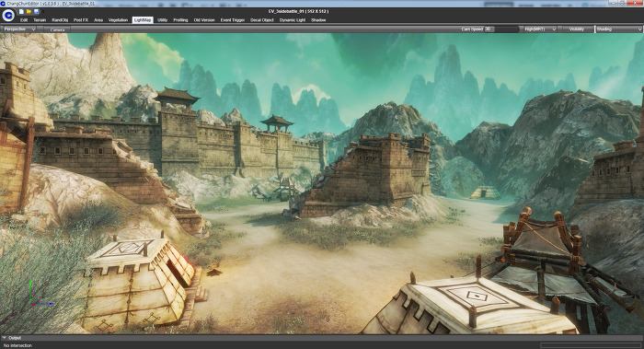The image size is (644, 349).
Task: Open the Event Trigger tab
Action: [x=233, y=19]
